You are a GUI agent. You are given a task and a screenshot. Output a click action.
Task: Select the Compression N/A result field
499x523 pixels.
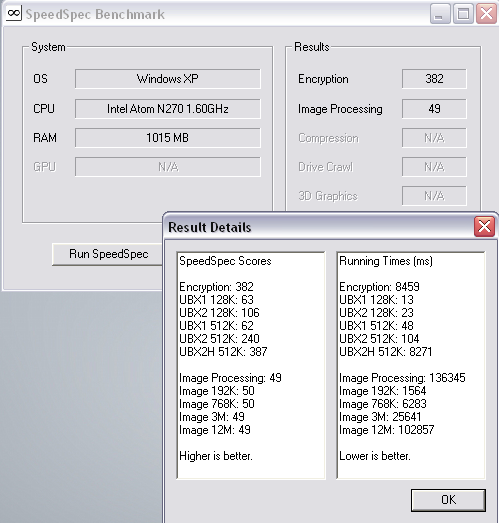click(x=434, y=138)
